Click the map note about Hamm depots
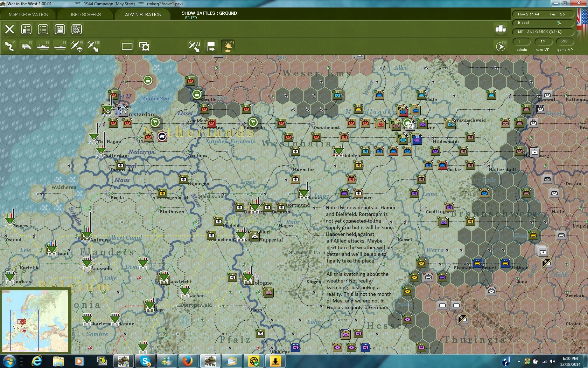 [x=360, y=234]
